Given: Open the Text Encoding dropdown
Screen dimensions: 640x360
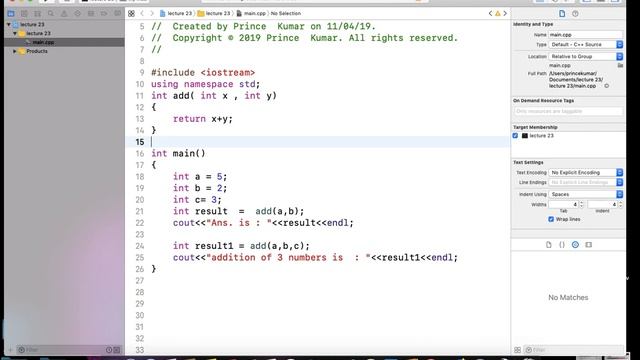Looking at the screenshot, I should click(586, 173).
